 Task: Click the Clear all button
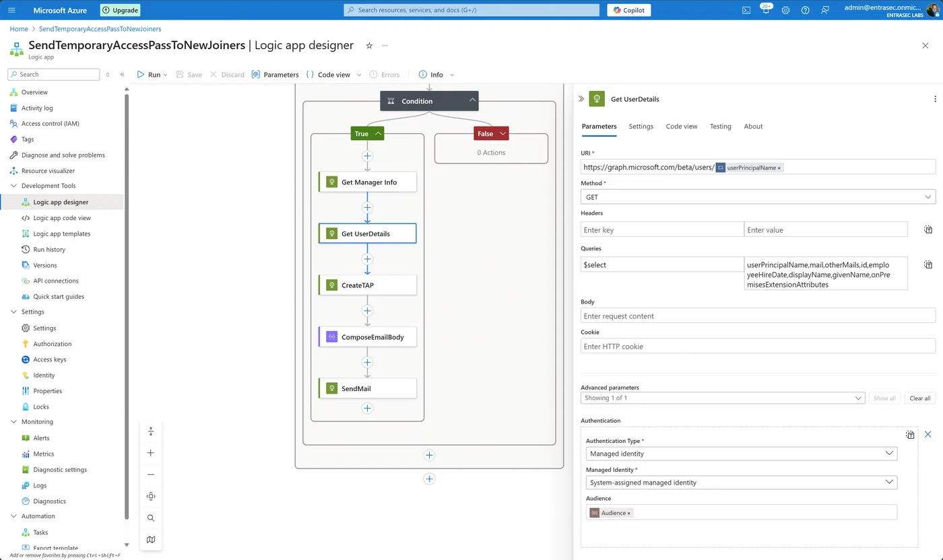919,398
